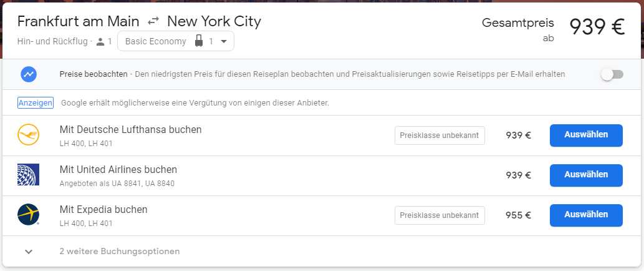
Task: Click the Gesamtpreis 939 € total
Action: tap(597, 27)
